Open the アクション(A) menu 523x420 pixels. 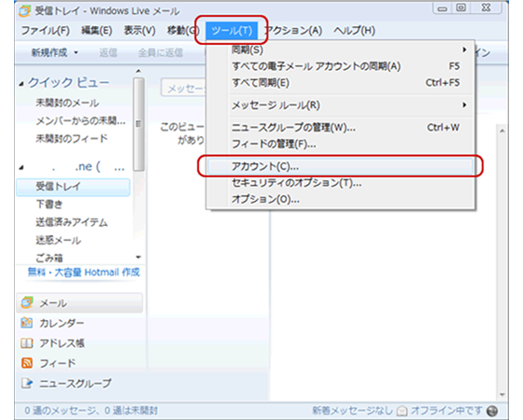294,31
